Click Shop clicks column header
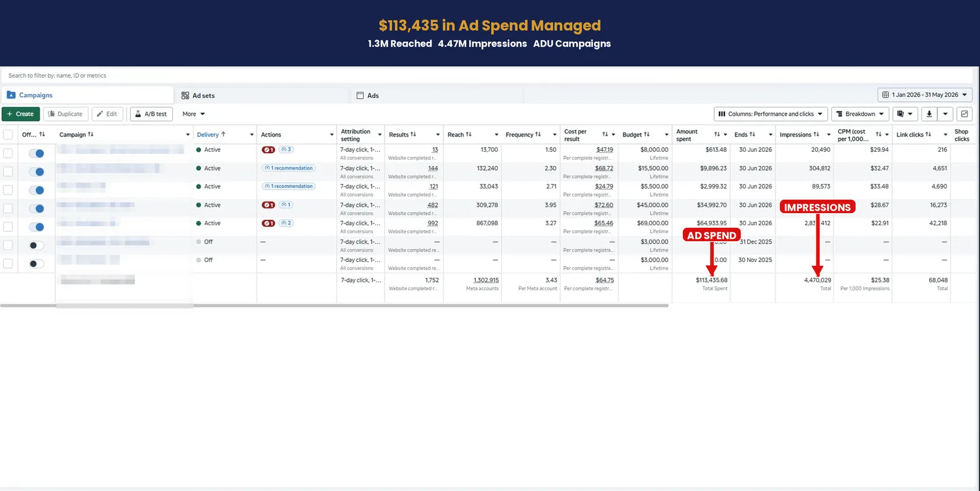This screenshot has height=491, width=980. (962, 135)
